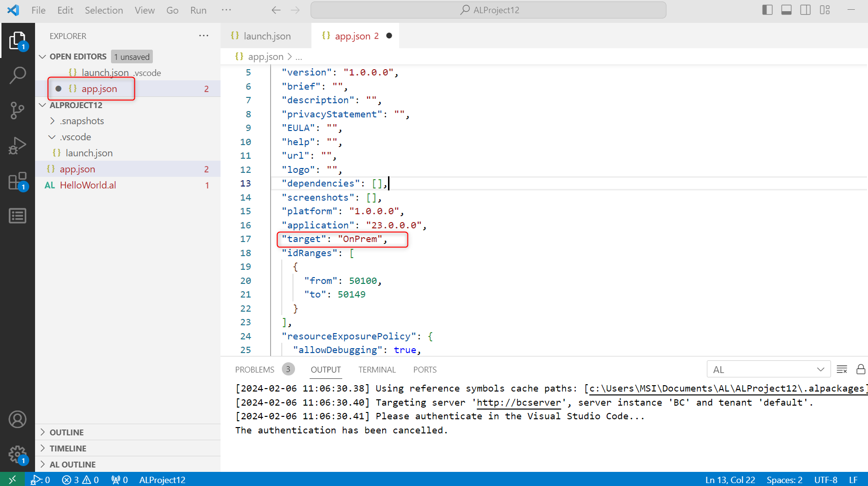Open the Run and Debug view

tap(18, 146)
